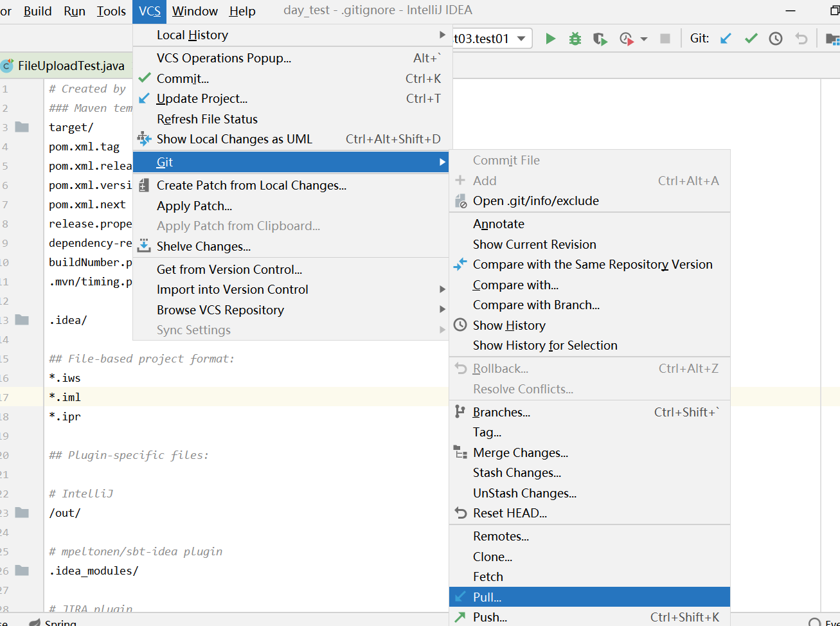Open .git/info/exclude from Git submenu

tap(589, 201)
